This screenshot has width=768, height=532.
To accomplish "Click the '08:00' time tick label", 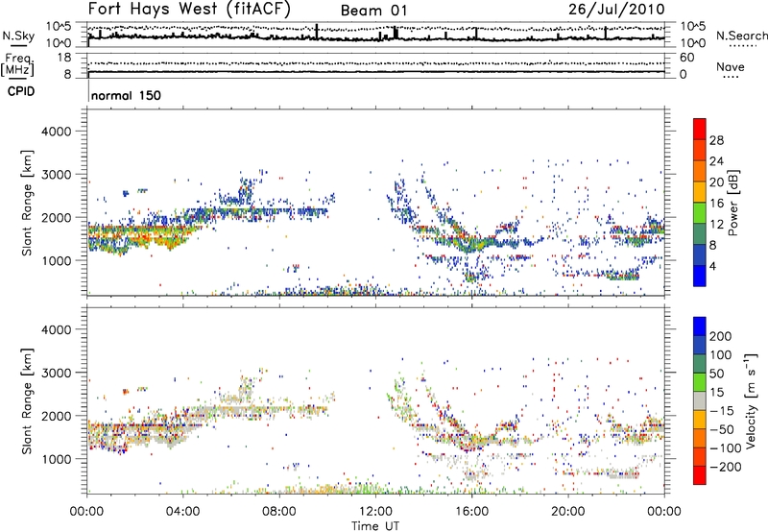I will coord(279,512).
